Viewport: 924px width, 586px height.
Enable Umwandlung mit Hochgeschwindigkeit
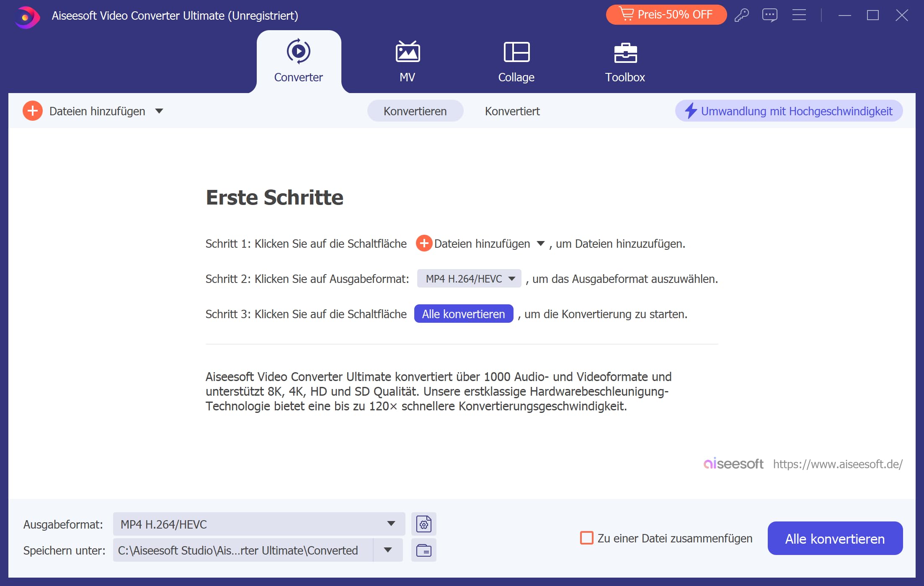point(789,111)
